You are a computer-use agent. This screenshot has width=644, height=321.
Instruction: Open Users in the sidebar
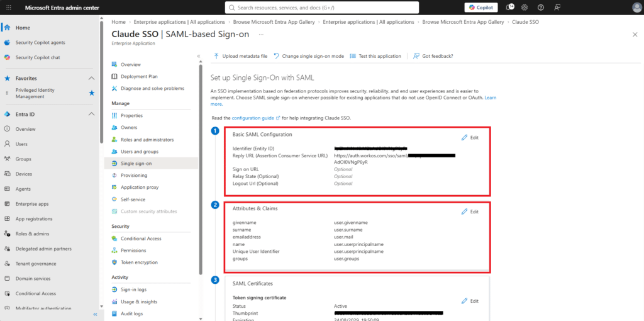click(21, 144)
